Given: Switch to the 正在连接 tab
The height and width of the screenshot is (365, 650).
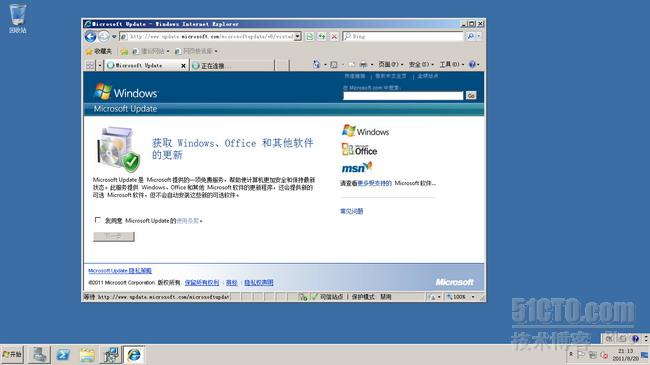Looking at the screenshot, I should pos(232,66).
